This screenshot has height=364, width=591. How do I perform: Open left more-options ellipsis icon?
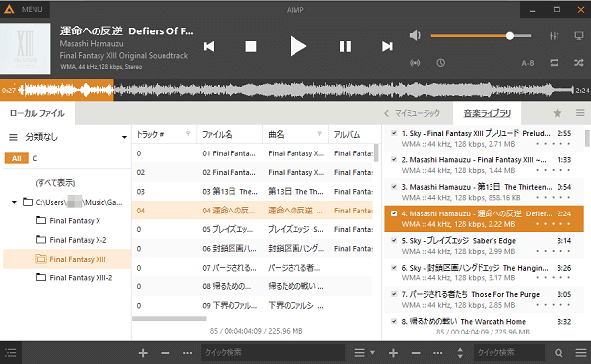coord(188,353)
